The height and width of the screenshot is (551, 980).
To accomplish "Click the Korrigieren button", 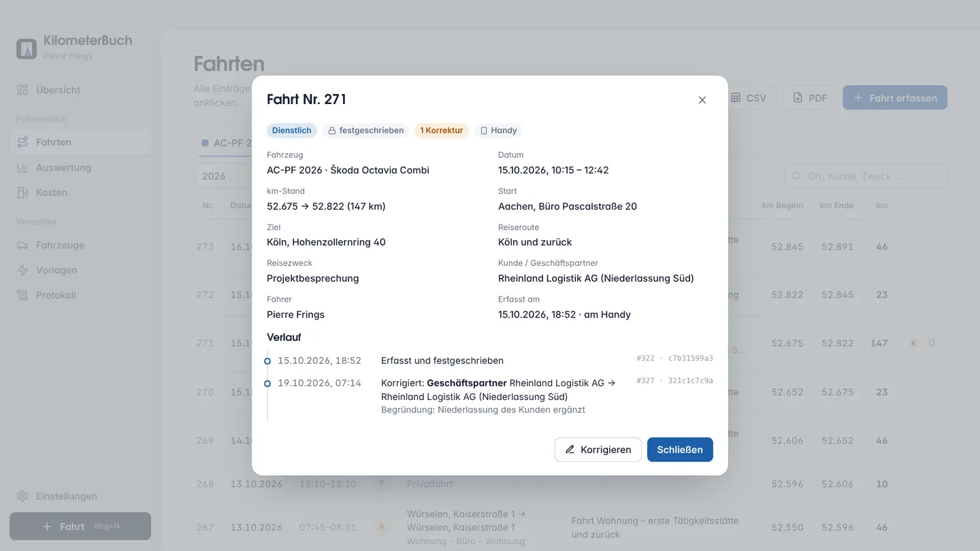I will pos(598,450).
